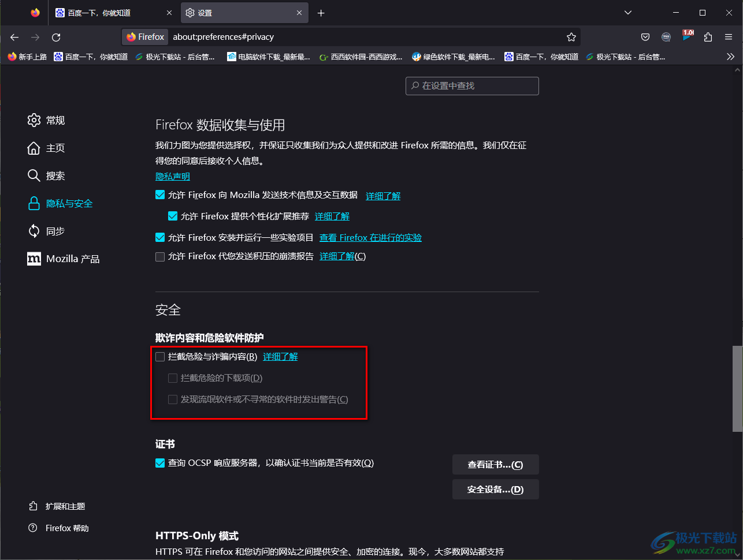The width and height of the screenshot is (743, 560).
Task: Open 查看 Firefox 在进行的实验 link
Action: [x=370, y=238]
